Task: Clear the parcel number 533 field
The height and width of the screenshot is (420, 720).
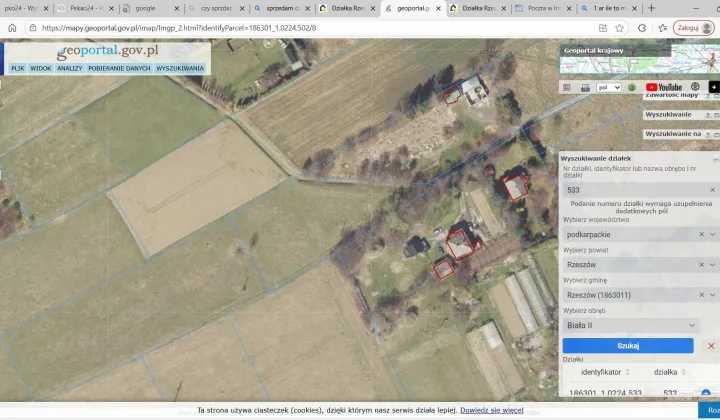Action: (x=712, y=190)
